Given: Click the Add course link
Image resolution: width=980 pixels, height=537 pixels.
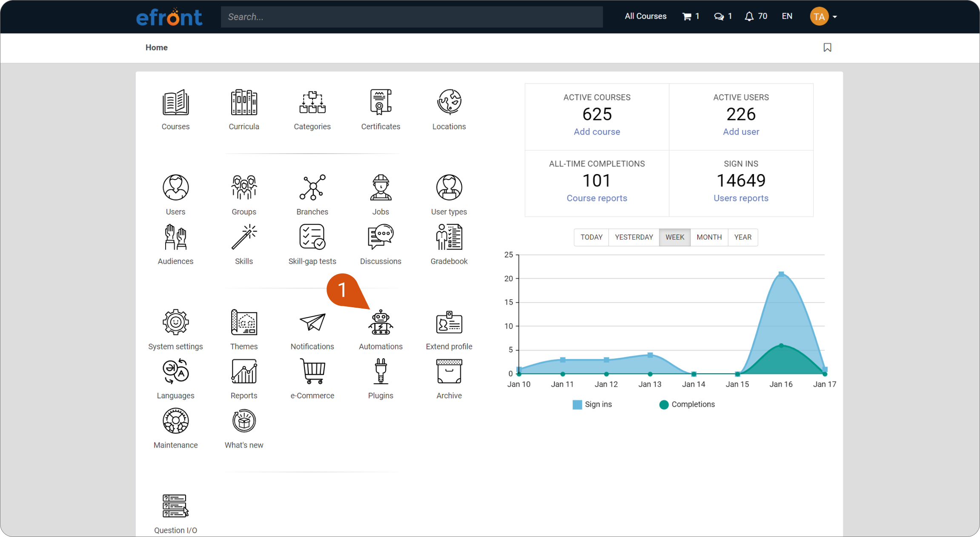Looking at the screenshot, I should click(x=596, y=131).
